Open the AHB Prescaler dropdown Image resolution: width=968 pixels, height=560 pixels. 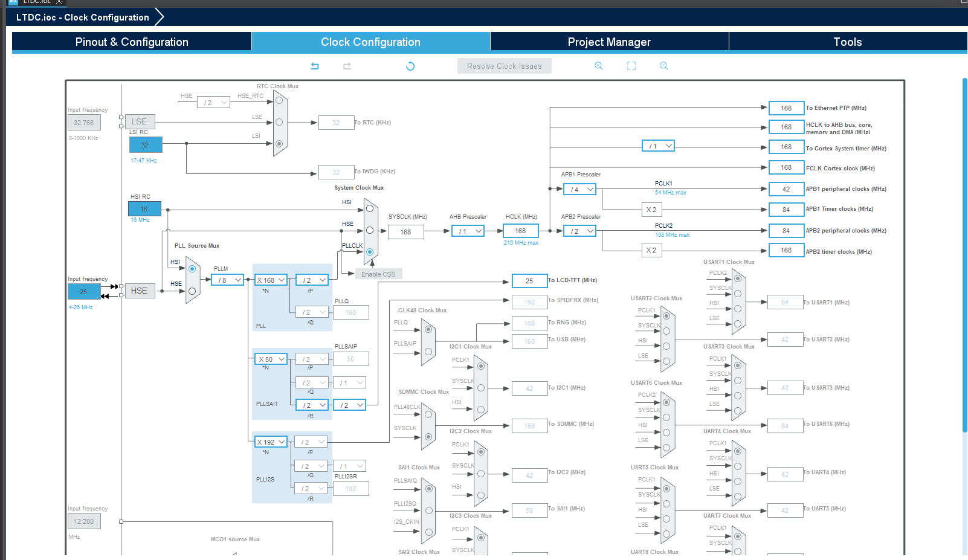click(468, 231)
